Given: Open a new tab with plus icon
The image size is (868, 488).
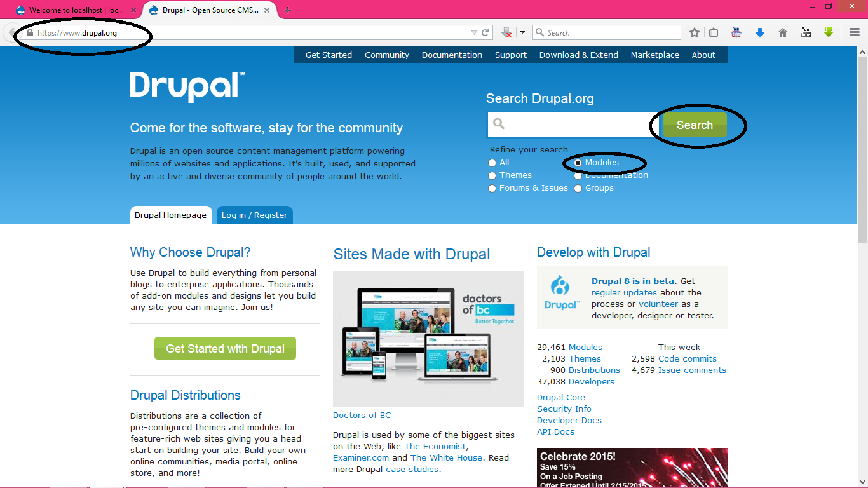Looking at the screenshot, I should click(288, 10).
